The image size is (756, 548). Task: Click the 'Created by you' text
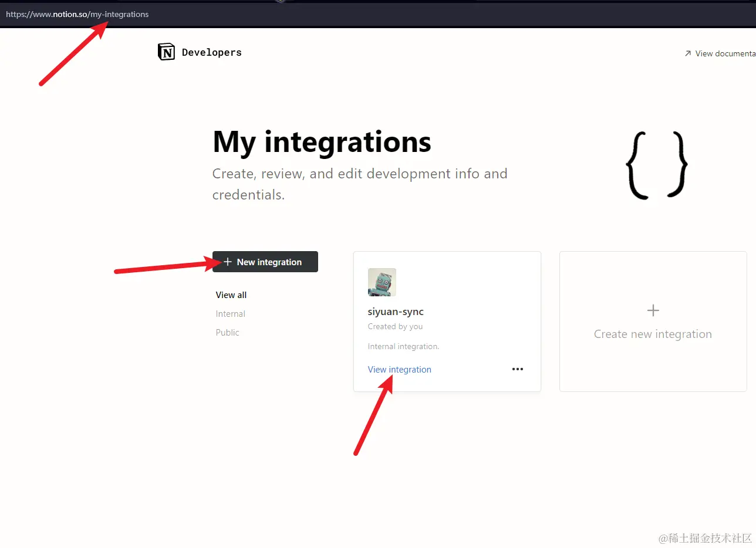pyautogui.click(x=395, y=327)
